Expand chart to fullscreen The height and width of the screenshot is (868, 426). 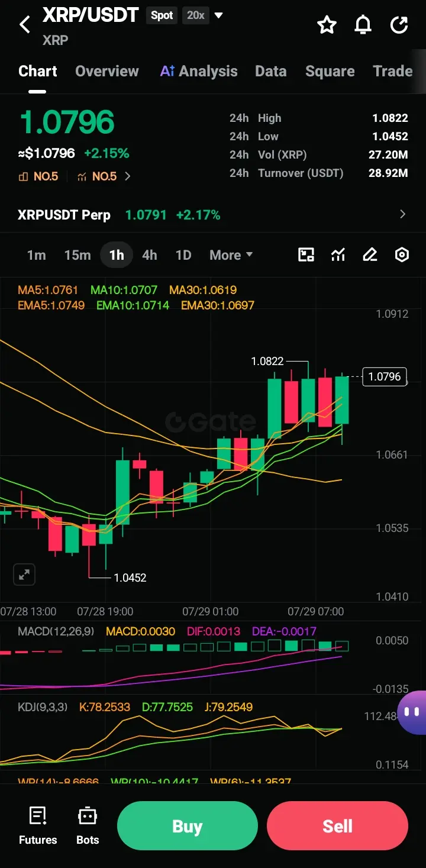tap(24, 575)
